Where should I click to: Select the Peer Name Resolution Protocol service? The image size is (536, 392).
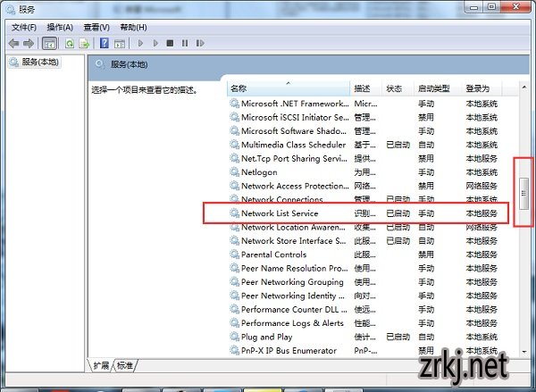pyautogui.click(x=294, y=268)
